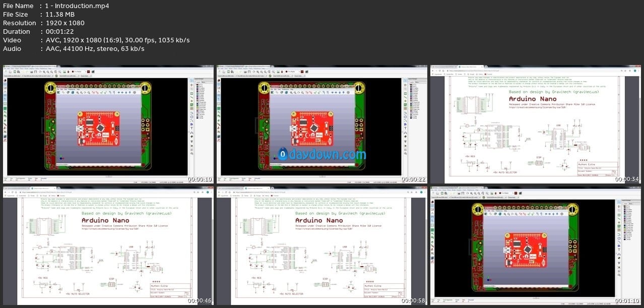
Task: Click creativecommons.org license URL in 00:00:34 frame
Action: click(538, 107)
